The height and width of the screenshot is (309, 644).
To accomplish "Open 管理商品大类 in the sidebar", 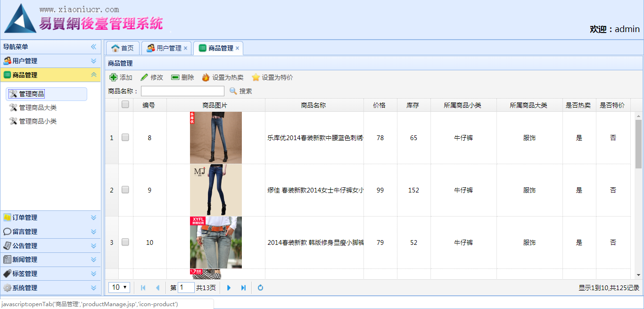I will click(38, 108).
